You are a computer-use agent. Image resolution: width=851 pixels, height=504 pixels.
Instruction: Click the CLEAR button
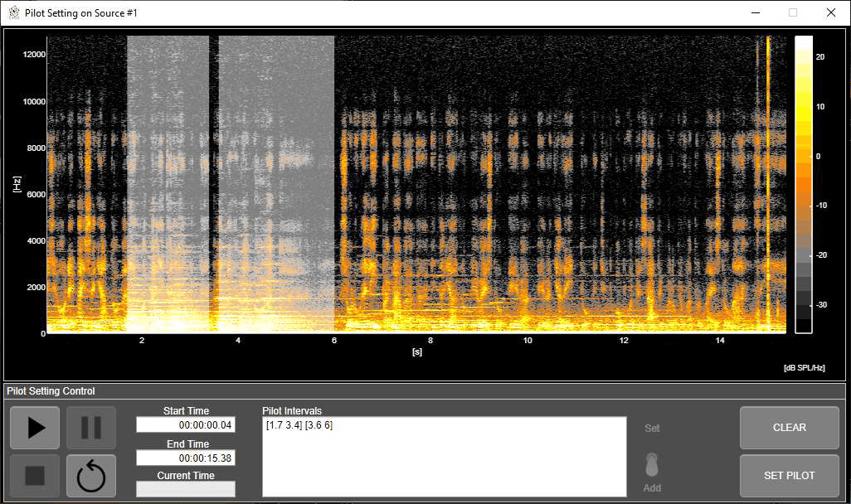[x=789, y=428]
